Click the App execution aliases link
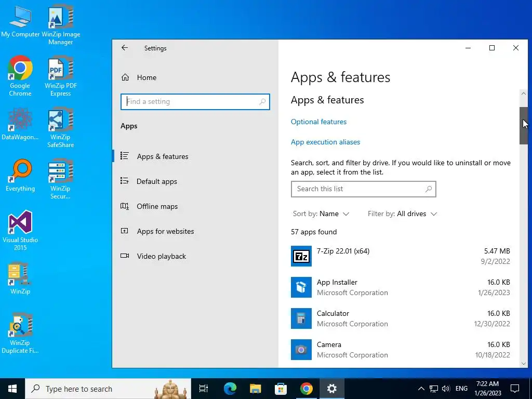Image resolution: width=532 pixels, height=399 pixels. point(325,142)
